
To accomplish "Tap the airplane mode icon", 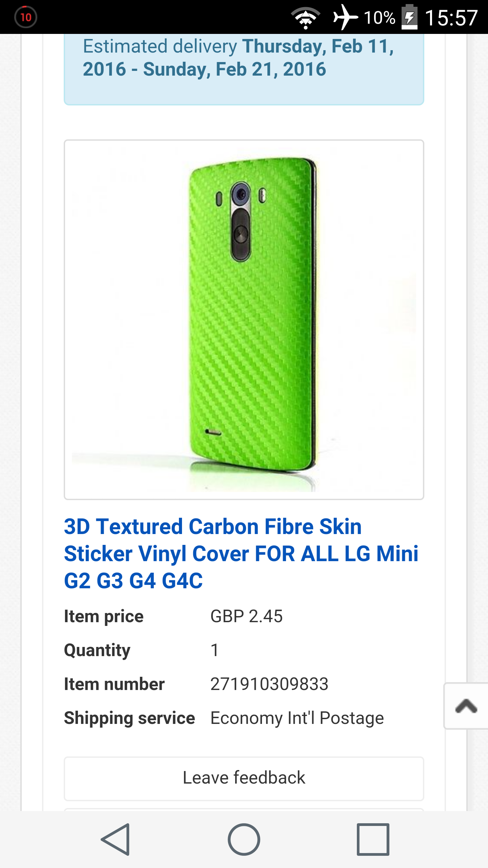I will pos(345,17).
